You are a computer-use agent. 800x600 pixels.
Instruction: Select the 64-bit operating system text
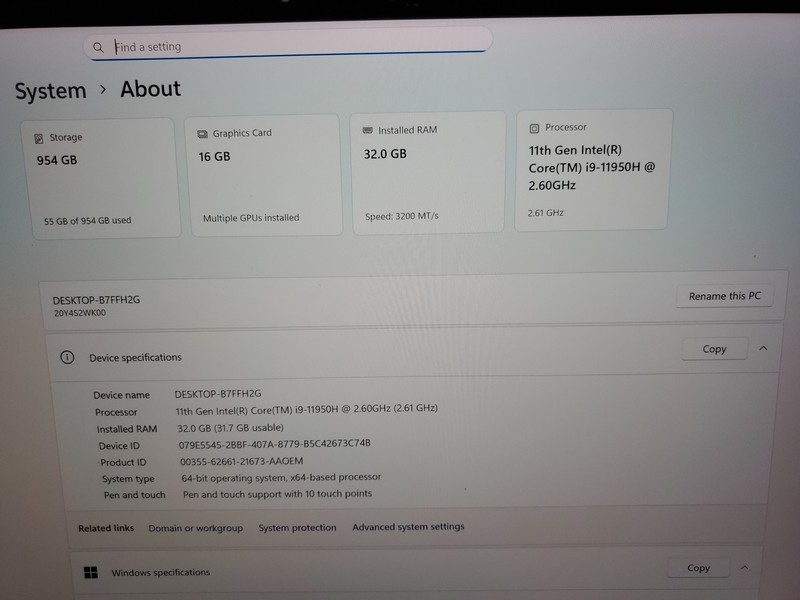coord(282,478)
